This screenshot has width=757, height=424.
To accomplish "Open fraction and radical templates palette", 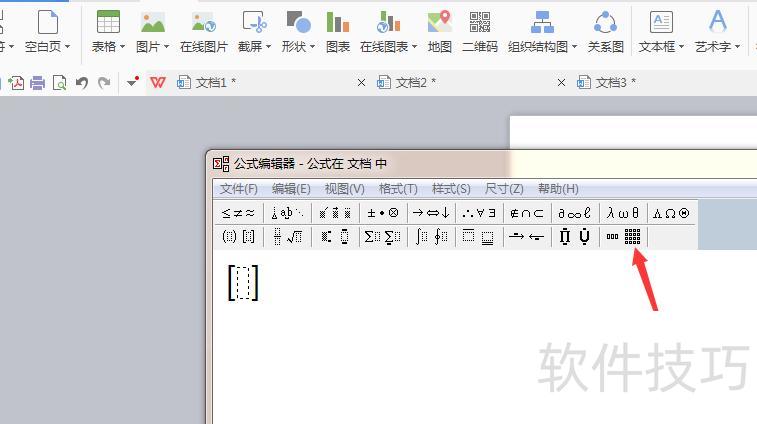I will coord(287,237).
